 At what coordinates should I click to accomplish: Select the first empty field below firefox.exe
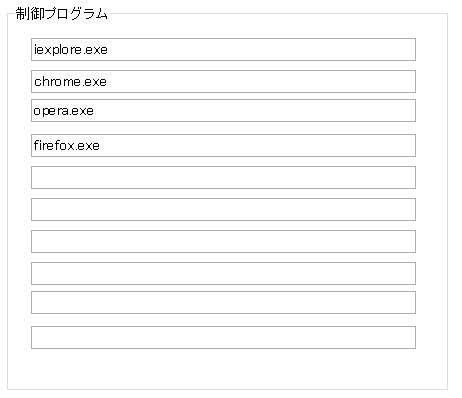coord(223,178)
